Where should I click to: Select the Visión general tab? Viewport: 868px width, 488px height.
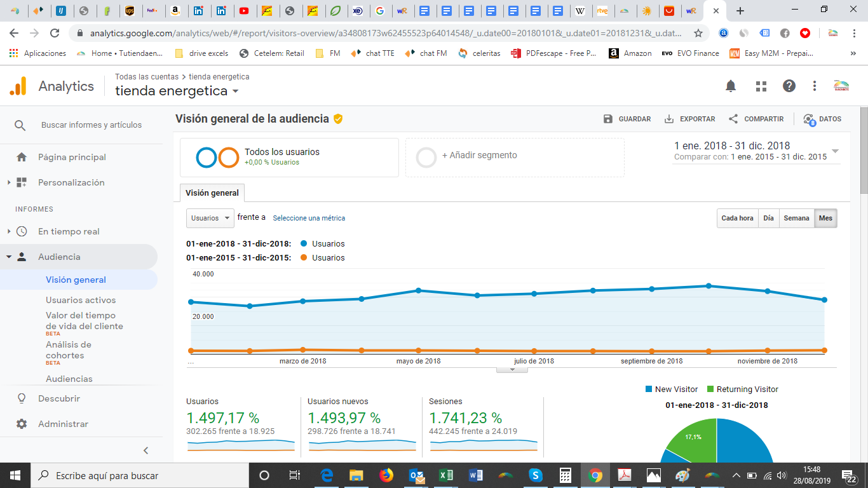[212, 193]
